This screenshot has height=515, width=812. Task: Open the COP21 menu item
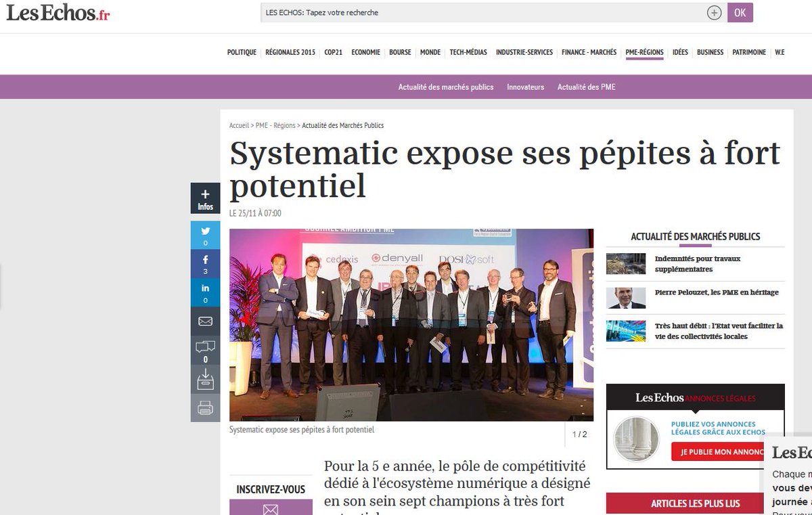tap(334, 52)
